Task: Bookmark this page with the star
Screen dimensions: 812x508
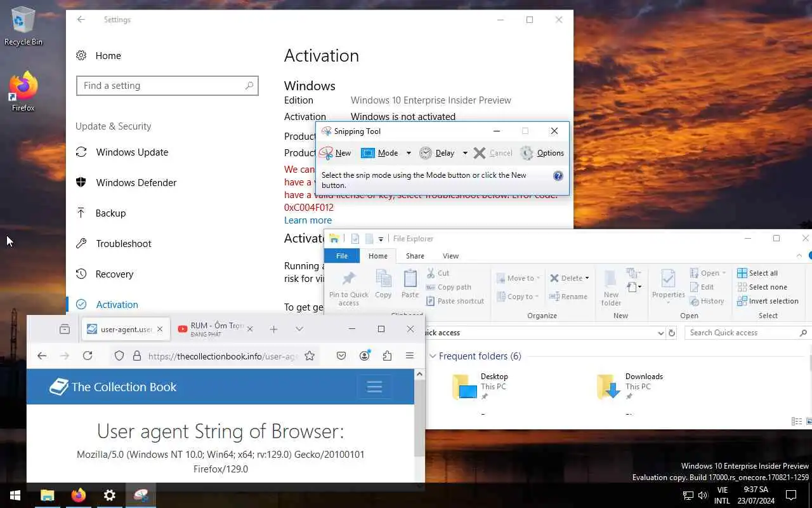Action: 310,356
